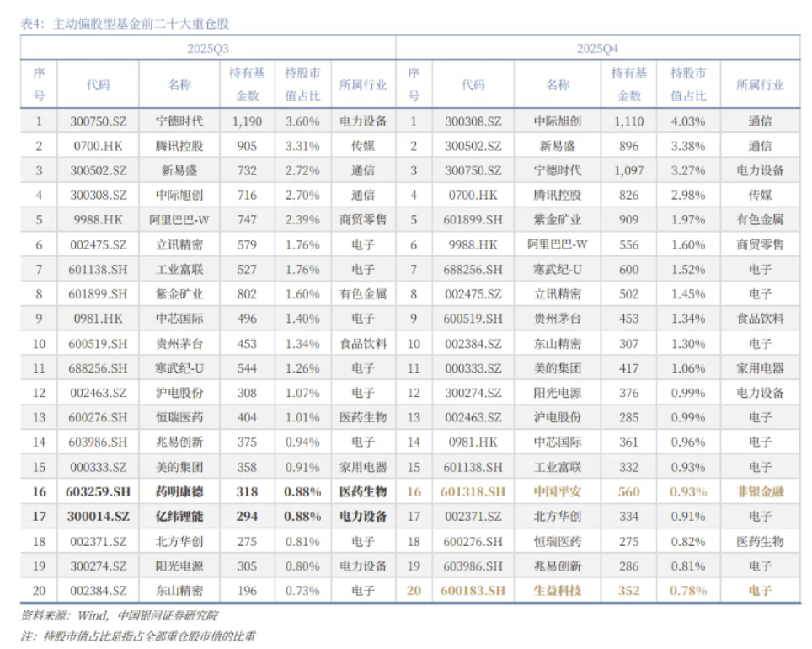Click the 2025Q3 column group header
The image size is (812, 649).
[207, 48]
